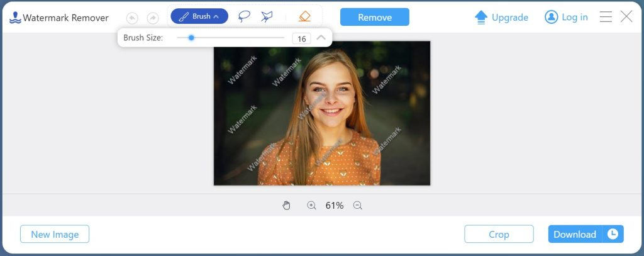This screenshot has height=256, width=644.
Task: Open the download history clock icon
Action: pos(613,234)
